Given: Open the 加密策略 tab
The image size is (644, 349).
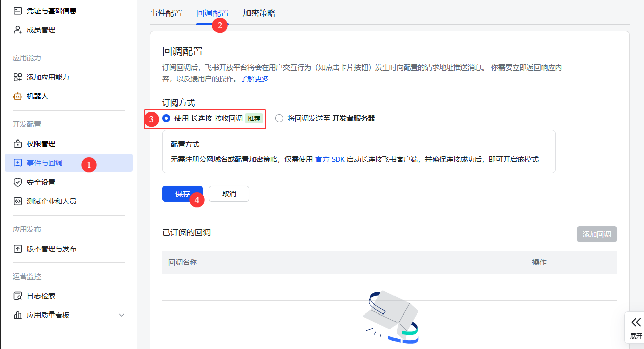Looking at the screenshot, I should pyautogui.click(x=259, y=13).
